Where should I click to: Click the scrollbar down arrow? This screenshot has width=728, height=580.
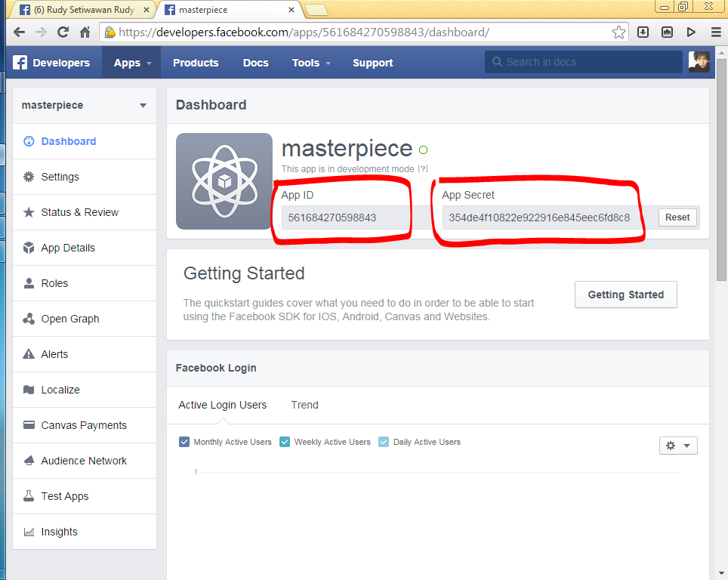point(721,574)
